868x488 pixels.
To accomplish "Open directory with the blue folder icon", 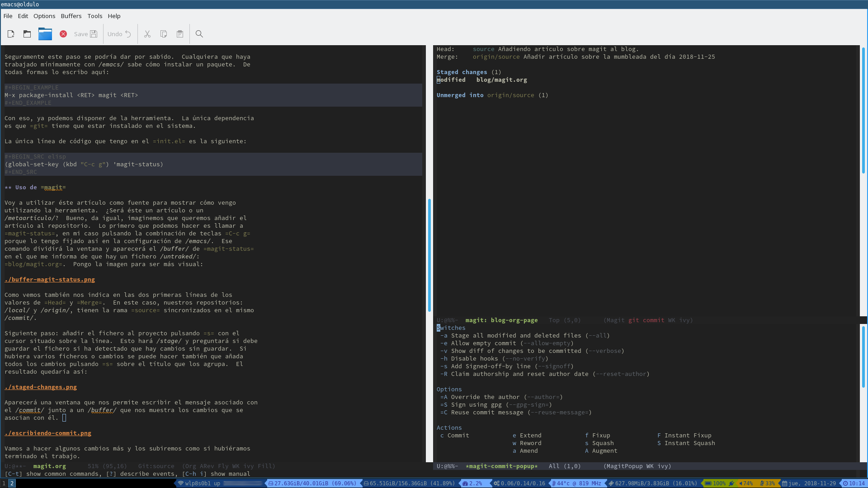I will tap(45, 34).
